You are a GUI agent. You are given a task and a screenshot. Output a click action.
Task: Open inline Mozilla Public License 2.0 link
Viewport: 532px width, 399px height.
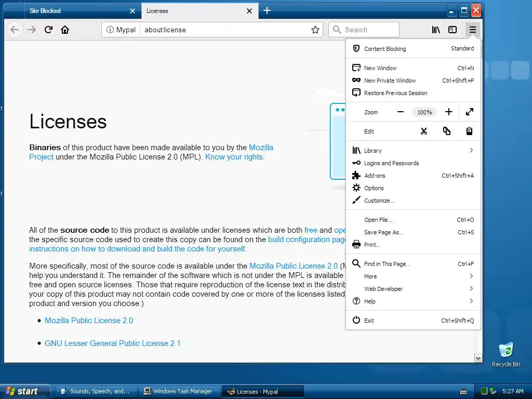pyautogui.click(x=294, y=266)
